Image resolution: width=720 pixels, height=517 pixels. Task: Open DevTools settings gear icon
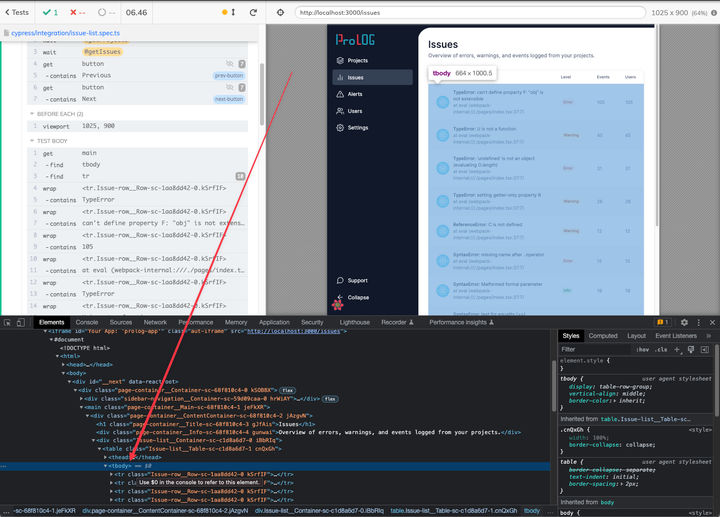pos(684,322)
